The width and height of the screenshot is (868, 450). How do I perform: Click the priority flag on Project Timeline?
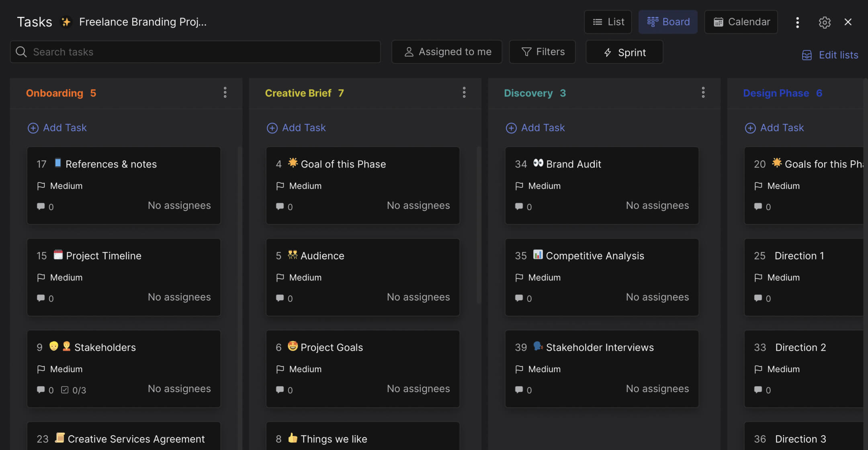click(x=41, y=277)
